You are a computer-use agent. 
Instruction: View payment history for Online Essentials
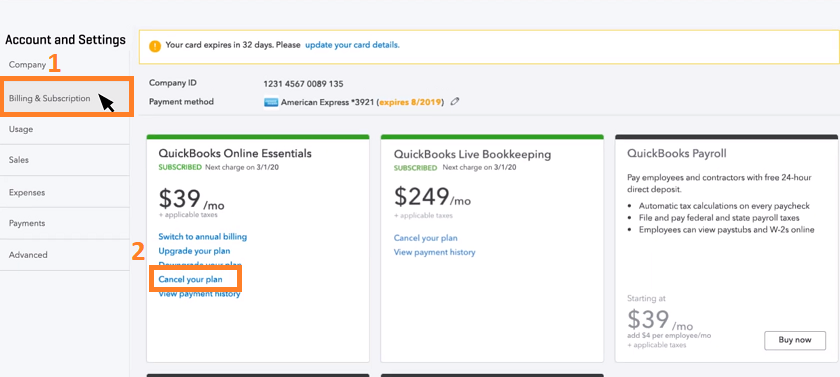pos(199,294)
